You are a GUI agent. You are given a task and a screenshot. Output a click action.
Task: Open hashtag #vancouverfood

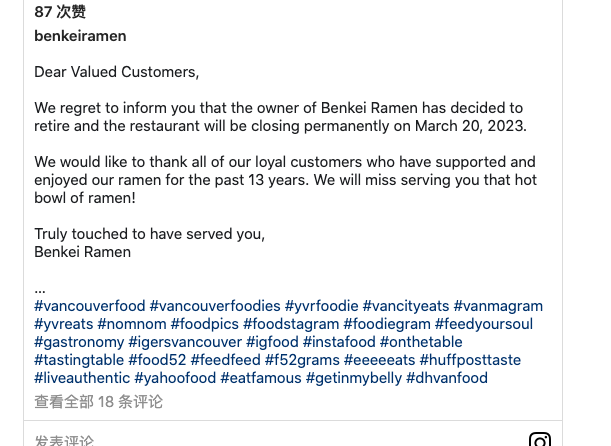(x=90, y=306)
